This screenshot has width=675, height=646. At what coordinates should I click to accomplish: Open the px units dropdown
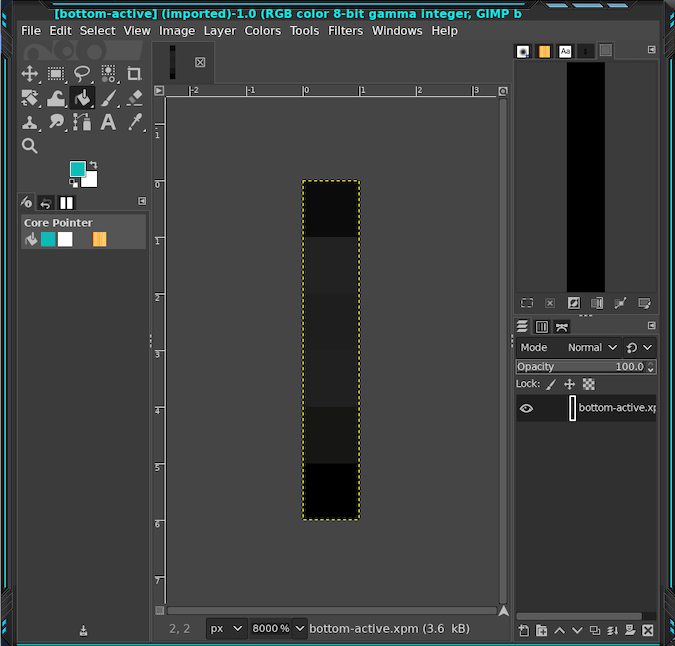pyautogui.click(x=226, y=628)
